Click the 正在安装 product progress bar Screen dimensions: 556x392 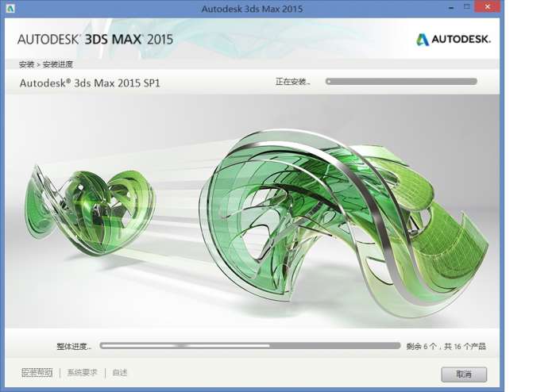[x=401, y=82]
